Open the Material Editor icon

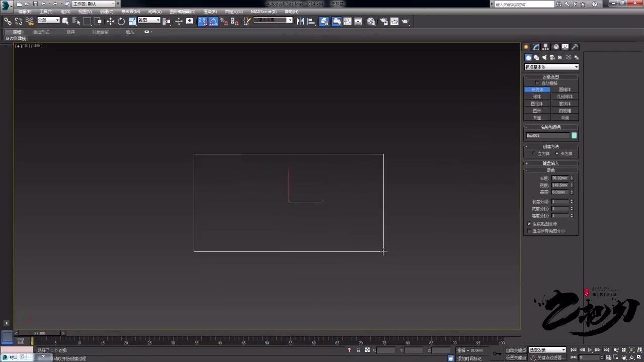371,21
